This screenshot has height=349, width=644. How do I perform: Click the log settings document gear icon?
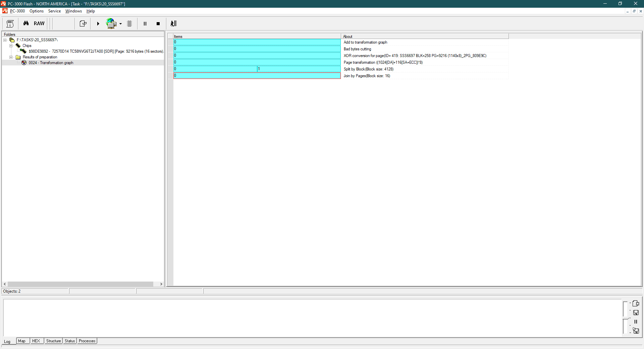click(636, 303)
